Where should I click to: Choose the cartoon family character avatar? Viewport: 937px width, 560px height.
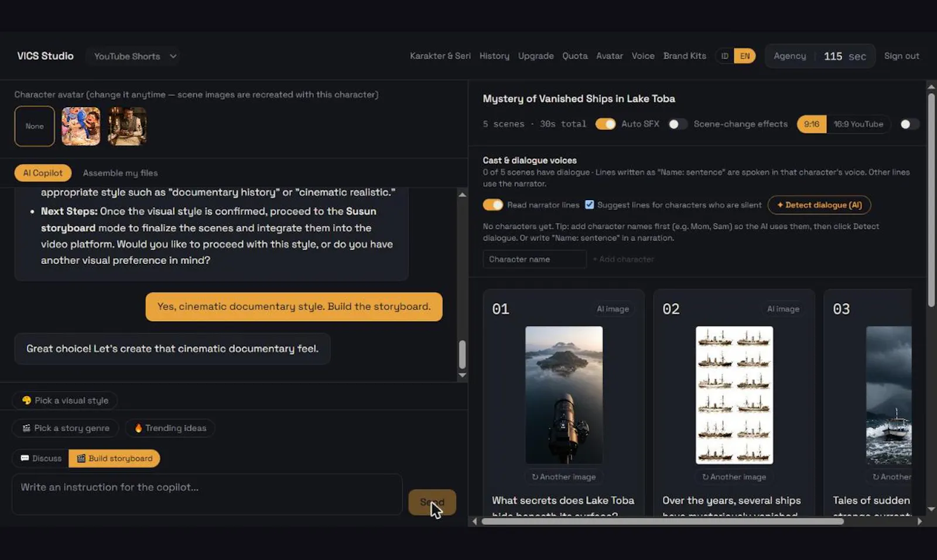point(81,126)
